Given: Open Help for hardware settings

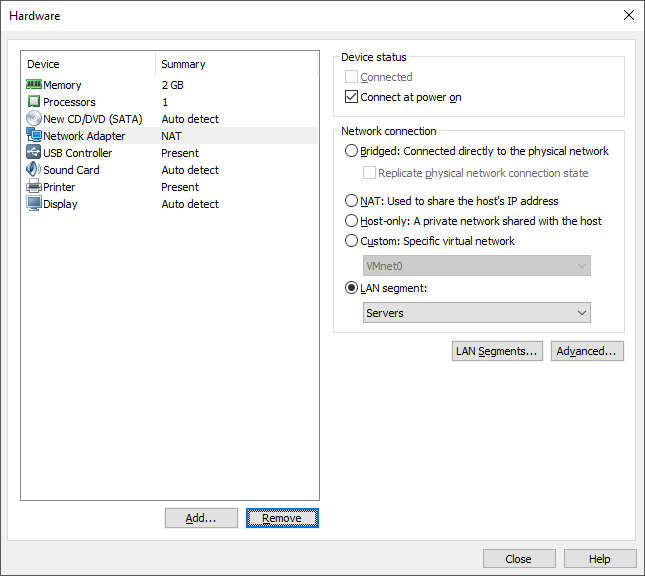Looking at the screenshot, I should click(x=600, y=559).
